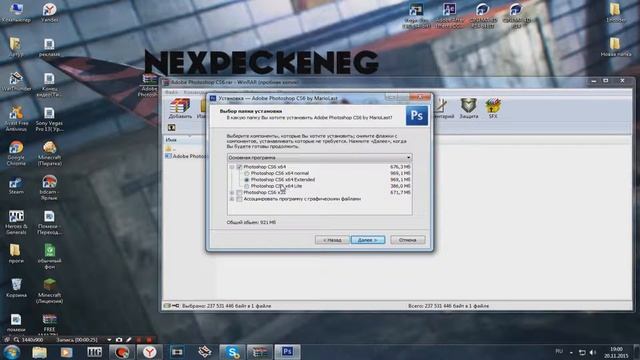The width and height of the screenshot is (640, 360).
Task: Open the Steam desktop shortcut
Action: click(x=16, y=185)
